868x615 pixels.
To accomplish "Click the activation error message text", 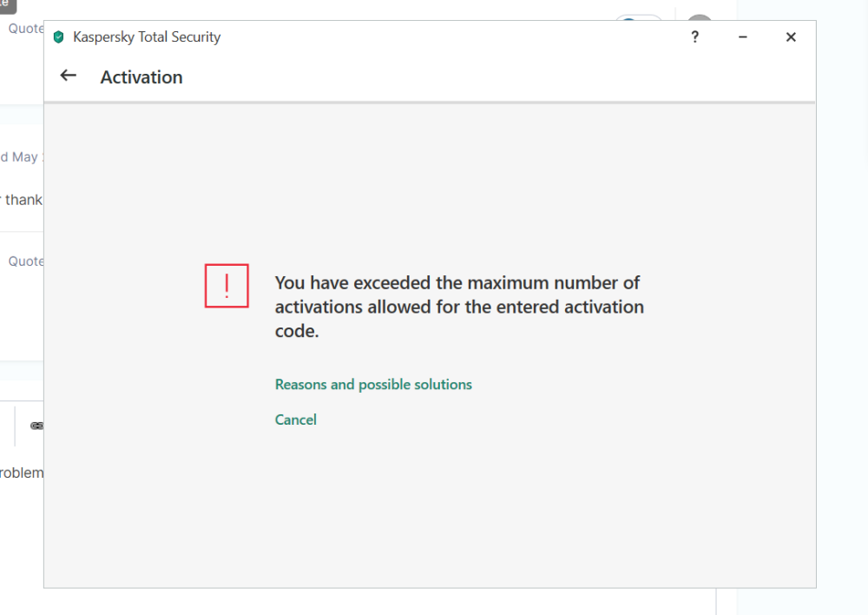I will click(459, 307).
